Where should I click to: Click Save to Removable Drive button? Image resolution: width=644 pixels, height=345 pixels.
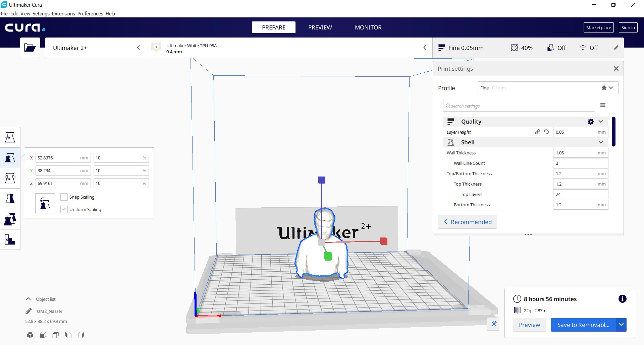(x=583, y=325)
